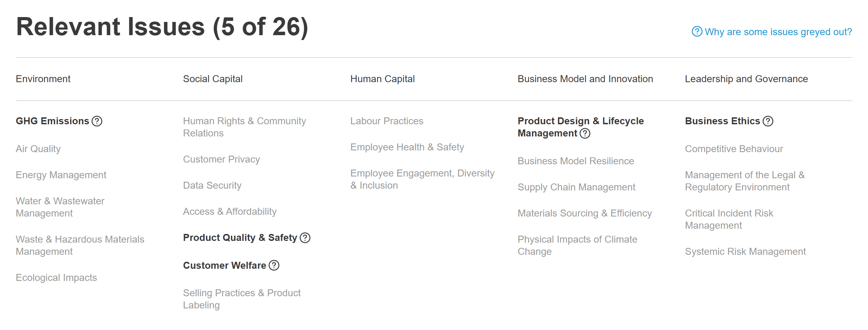
Task: Click the greyed-out Data Security issue
Action: pyautogui.click(x=212, y=186)
